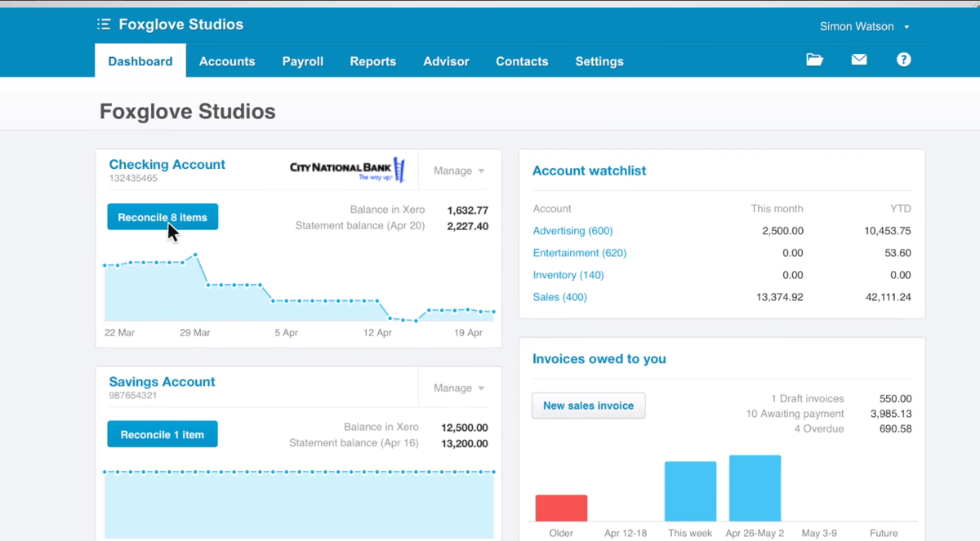Open the Settings tab
Image resolution: width=980 pixels, height=541 pixels.
pyautogui.click(x=599, y=60)
